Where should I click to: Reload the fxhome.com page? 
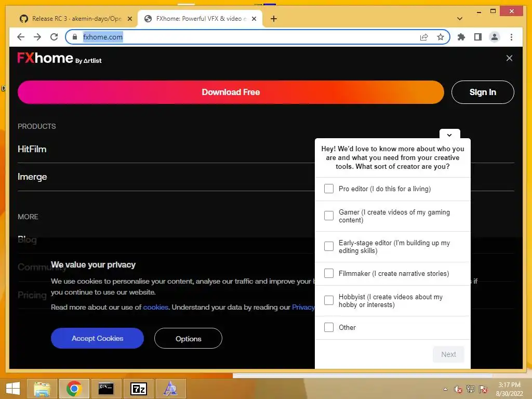pos(54,37)
